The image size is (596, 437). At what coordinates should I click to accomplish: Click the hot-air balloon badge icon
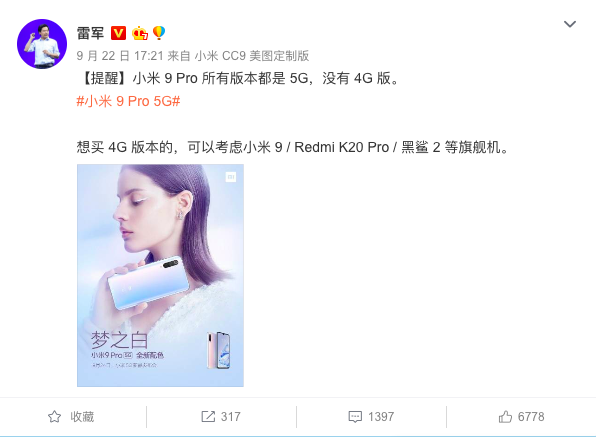point(159,33)
